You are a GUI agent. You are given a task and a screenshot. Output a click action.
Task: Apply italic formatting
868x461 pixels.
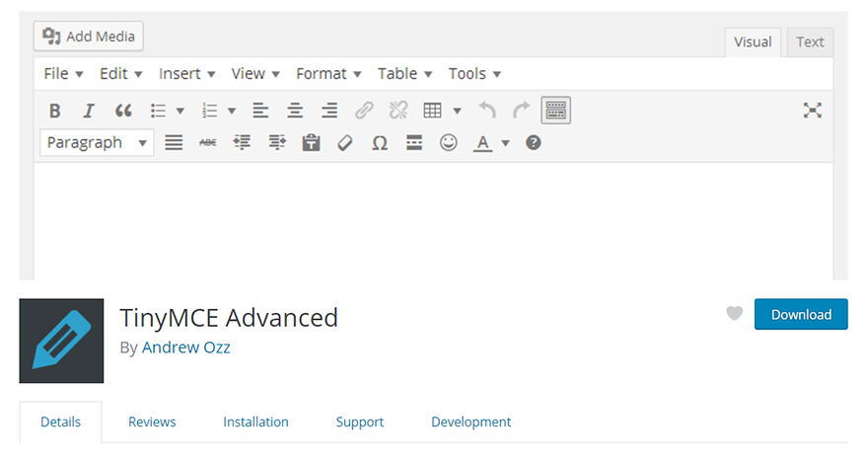click(x=89, y=111)
